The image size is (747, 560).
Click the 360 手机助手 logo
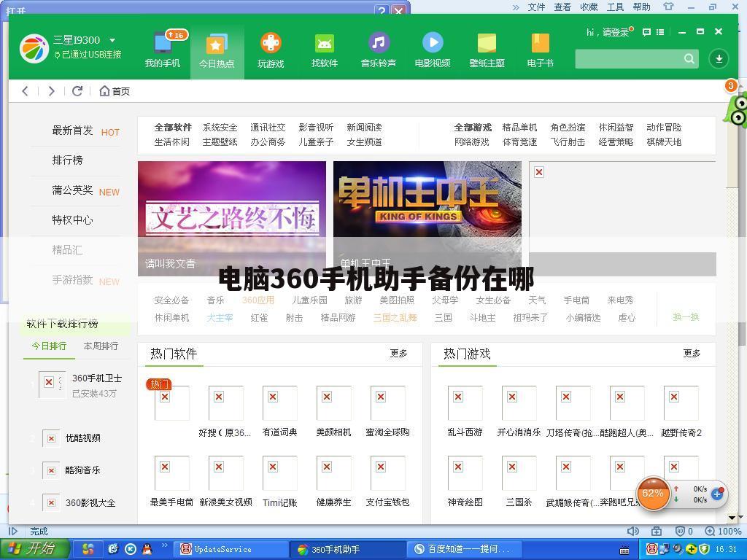[34, 48]
